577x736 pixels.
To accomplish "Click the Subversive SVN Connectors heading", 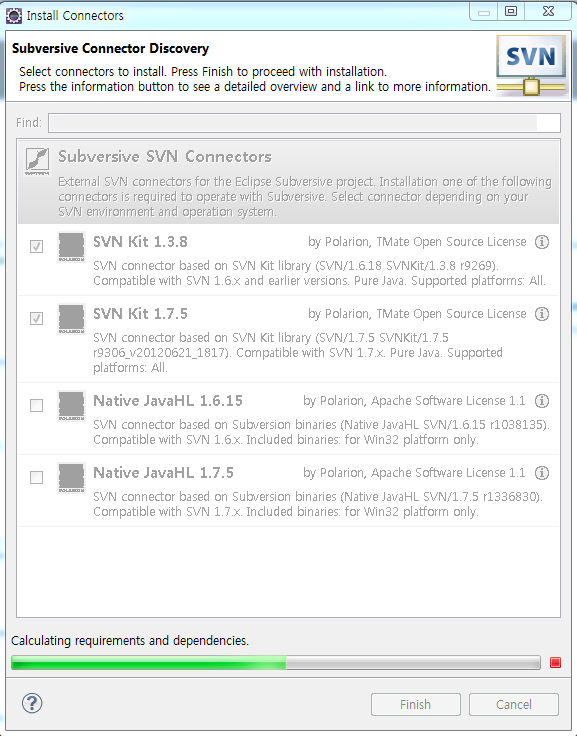I will tap(165, 157).
